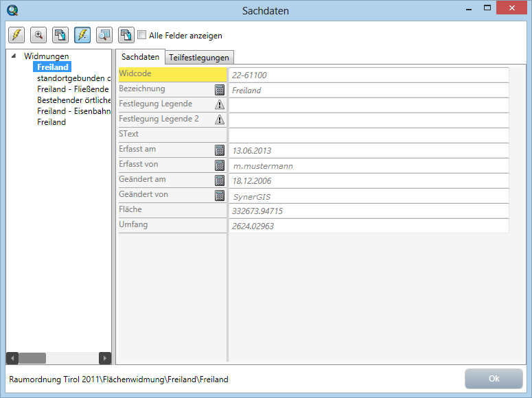Screen dimensions: 532x398
Task: Click the calculator icon in Bezeichnung row
Action: (220, 90)
